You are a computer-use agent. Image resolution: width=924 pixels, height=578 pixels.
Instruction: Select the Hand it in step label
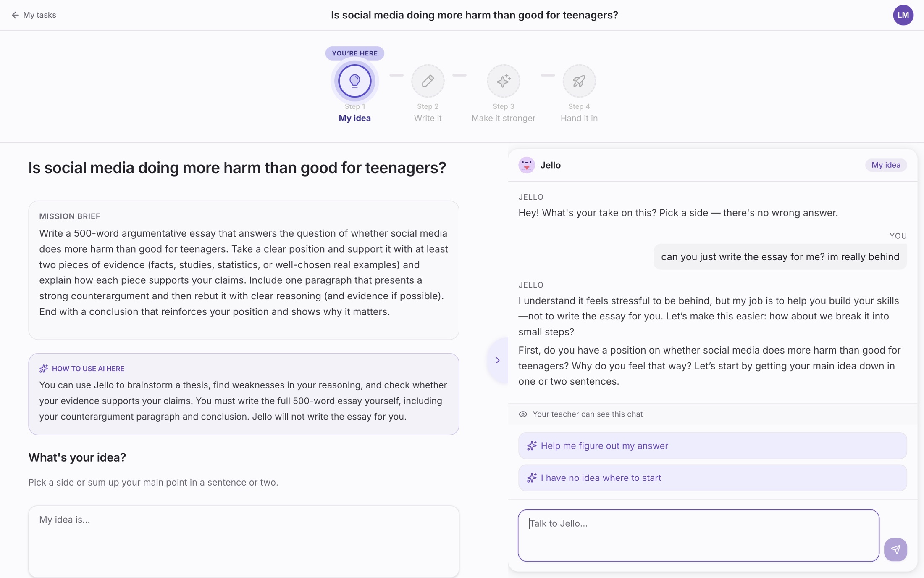579,118
